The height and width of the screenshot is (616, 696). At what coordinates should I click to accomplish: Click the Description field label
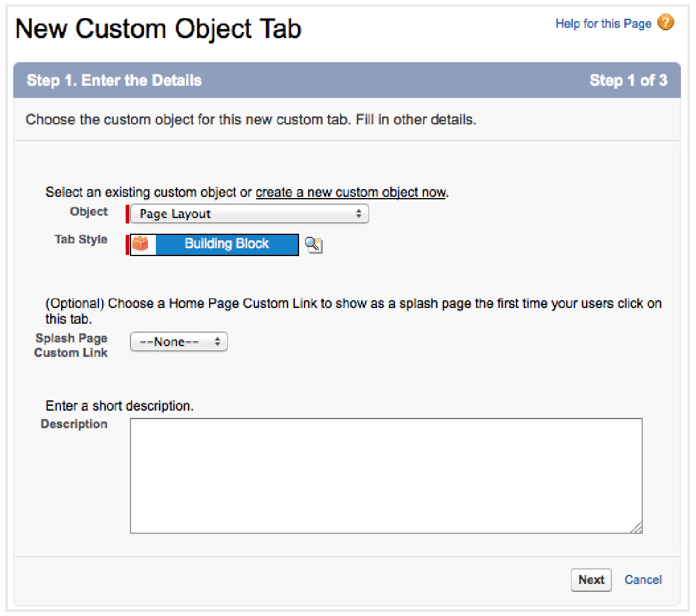tap(74, 424)
